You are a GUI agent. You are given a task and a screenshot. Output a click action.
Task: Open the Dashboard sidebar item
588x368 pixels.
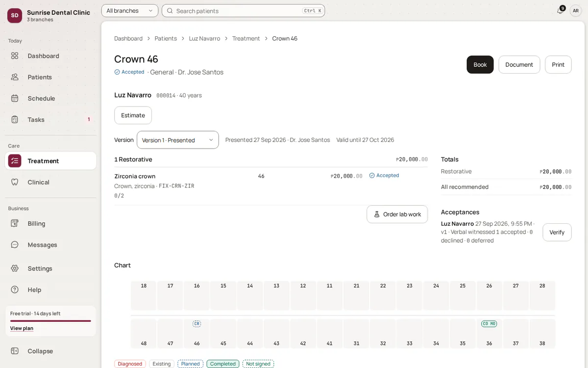click(x=50, y=56)
